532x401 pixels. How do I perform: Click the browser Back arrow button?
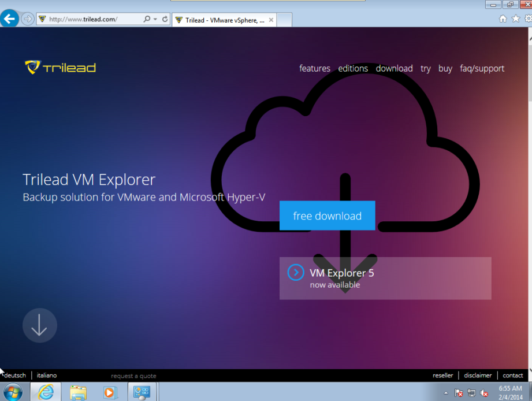coord(9,18)
